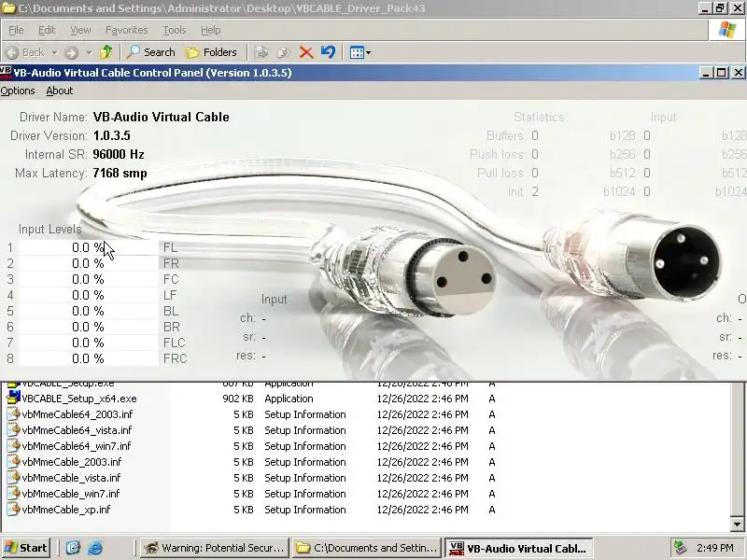Show the Folders pane in Explorer

[x=211, y=52]
